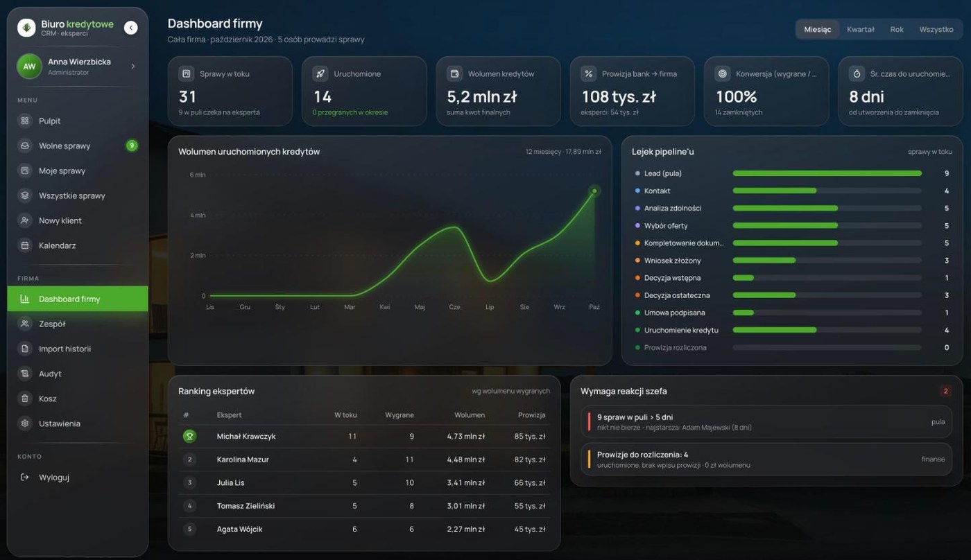Click the Import historii file icon
The width and height of the screenshot is (971, 560).
[25, 349]
